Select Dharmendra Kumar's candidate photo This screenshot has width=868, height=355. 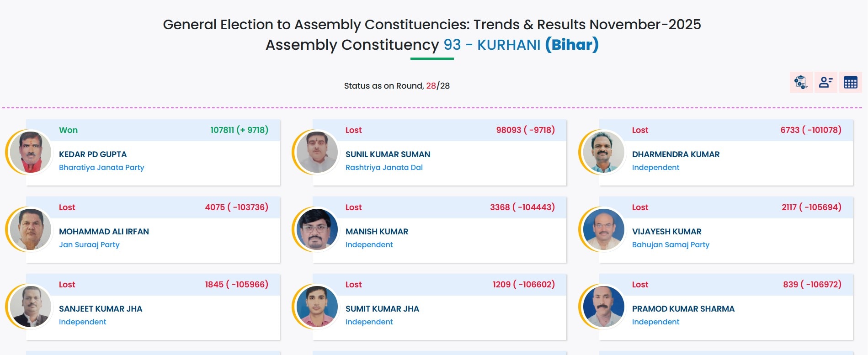tap(603, 152)
